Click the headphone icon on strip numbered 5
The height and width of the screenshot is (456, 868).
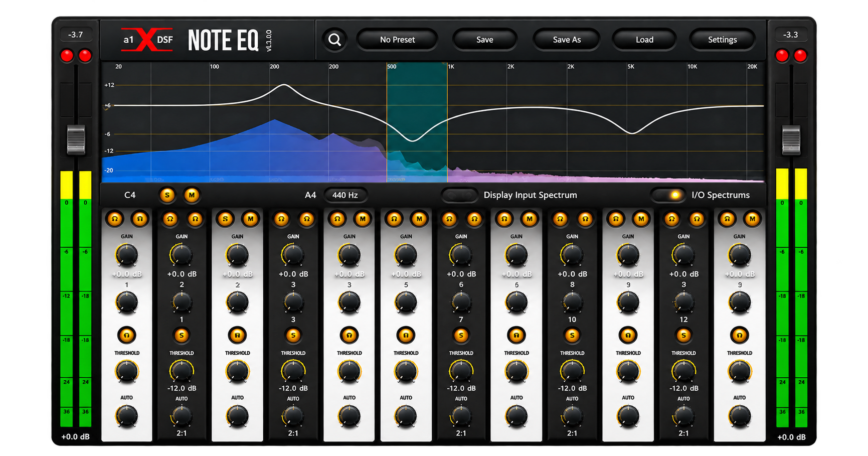tap(394, 219)
